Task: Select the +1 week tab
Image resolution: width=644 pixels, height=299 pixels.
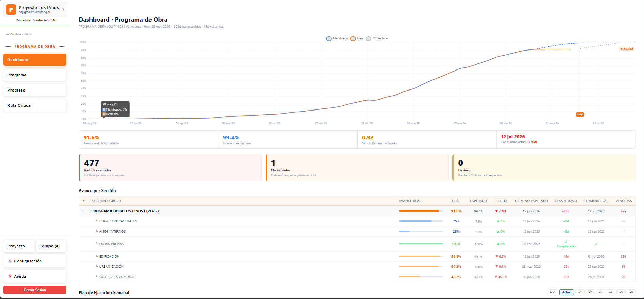Action: coord(580,292)
